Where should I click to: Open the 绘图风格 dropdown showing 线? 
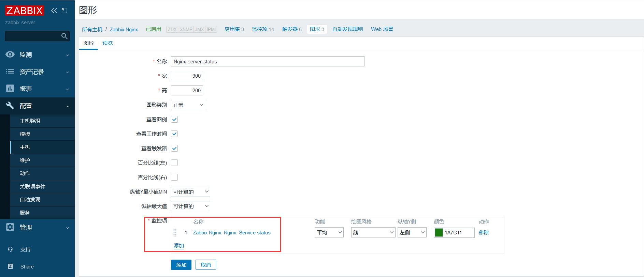tap(373, 232)
